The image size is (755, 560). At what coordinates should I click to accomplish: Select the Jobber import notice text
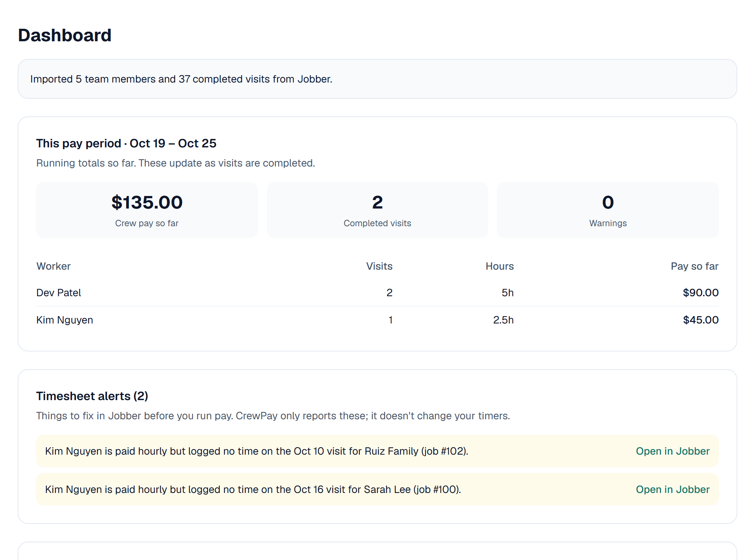[x=181, y=79]
